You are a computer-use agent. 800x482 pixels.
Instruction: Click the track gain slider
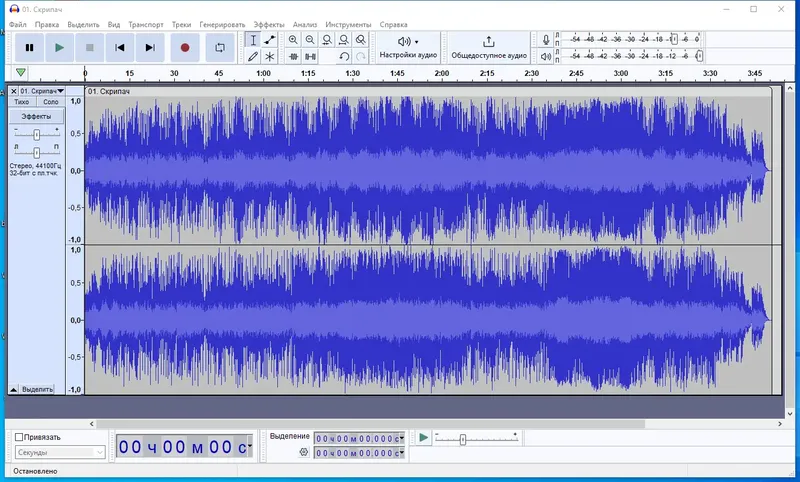tap(37, 135)
